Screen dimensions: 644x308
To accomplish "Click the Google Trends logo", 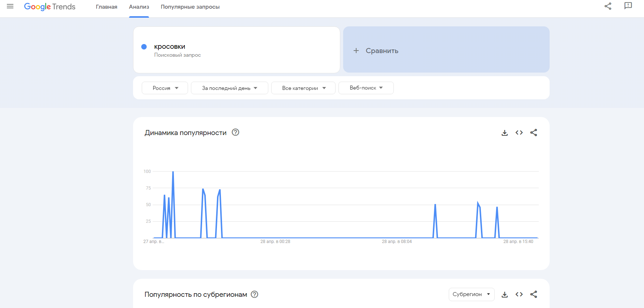I will (x=50, y=6).
